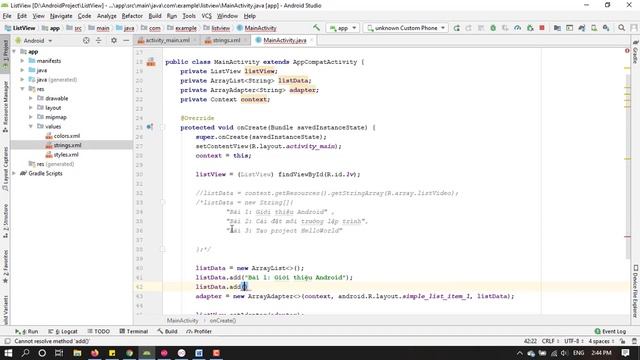
Task: Open the Device File Explorer side panel
Action: pyautogui.click(x=635, y=291)
